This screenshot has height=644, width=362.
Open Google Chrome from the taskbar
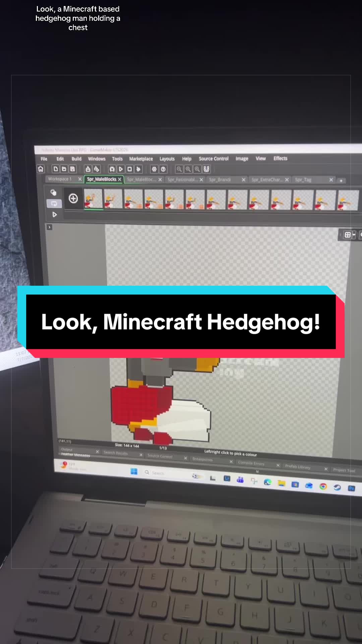[x=323, y=486]
